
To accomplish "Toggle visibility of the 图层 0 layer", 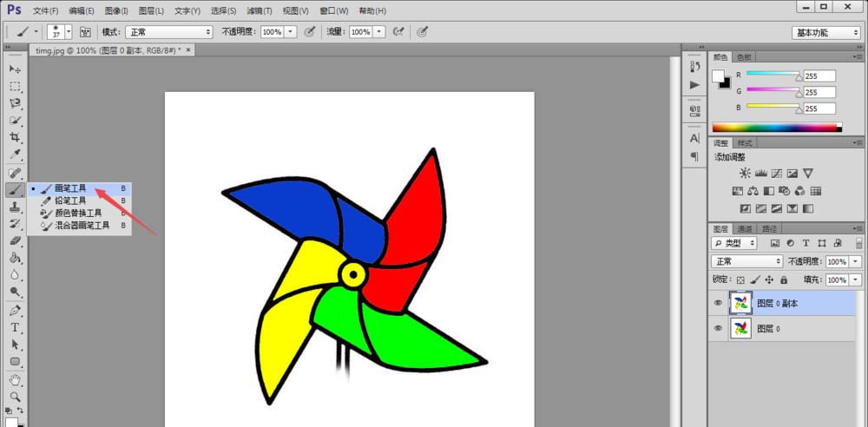I will pos(718,328).
